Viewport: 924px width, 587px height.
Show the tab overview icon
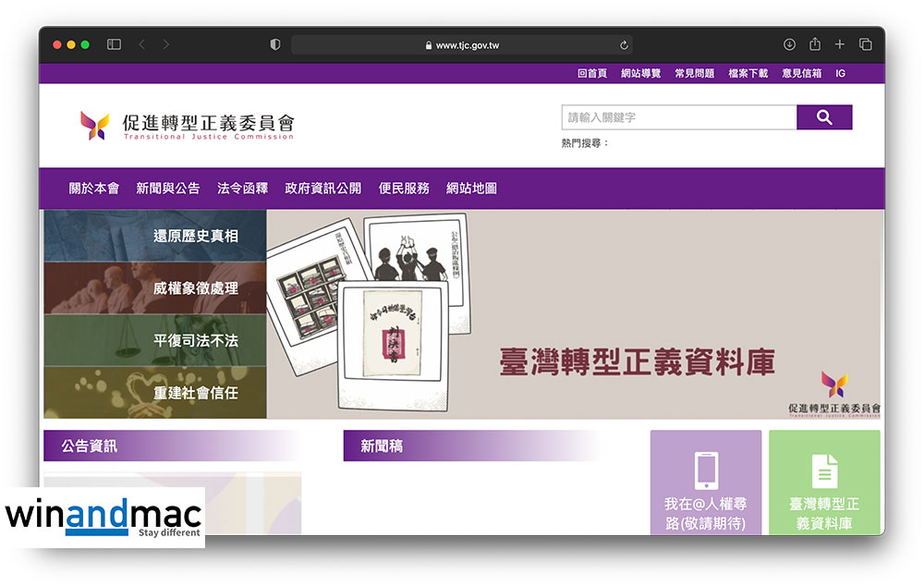[866, 44]
